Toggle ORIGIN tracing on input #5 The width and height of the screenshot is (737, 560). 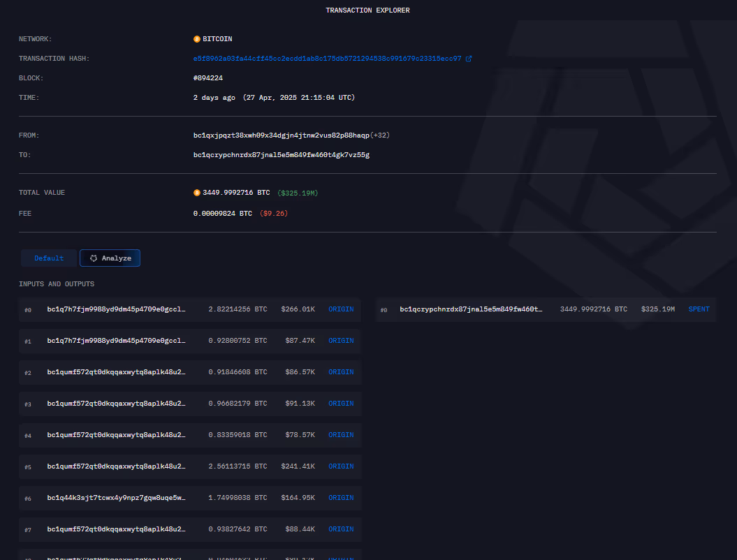pyautogui.click(x=340, y=466)
